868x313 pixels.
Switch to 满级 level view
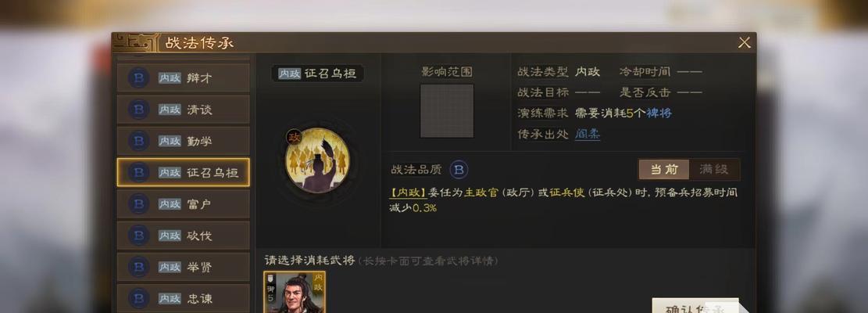[714, 170]
